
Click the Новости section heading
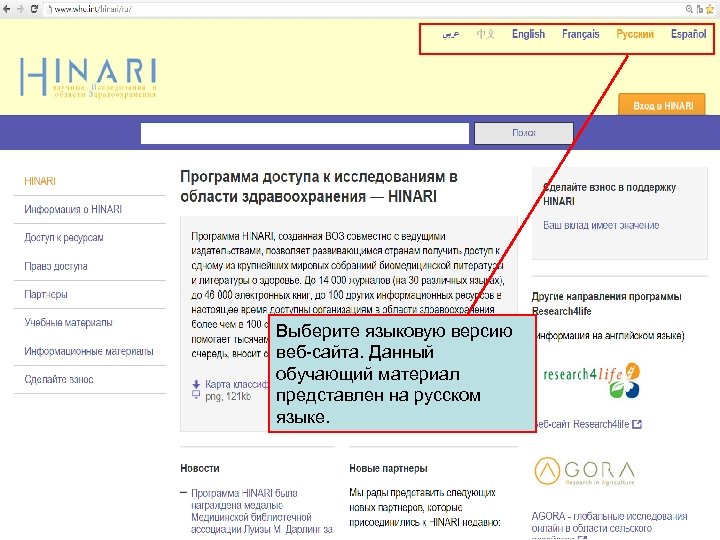200,468
